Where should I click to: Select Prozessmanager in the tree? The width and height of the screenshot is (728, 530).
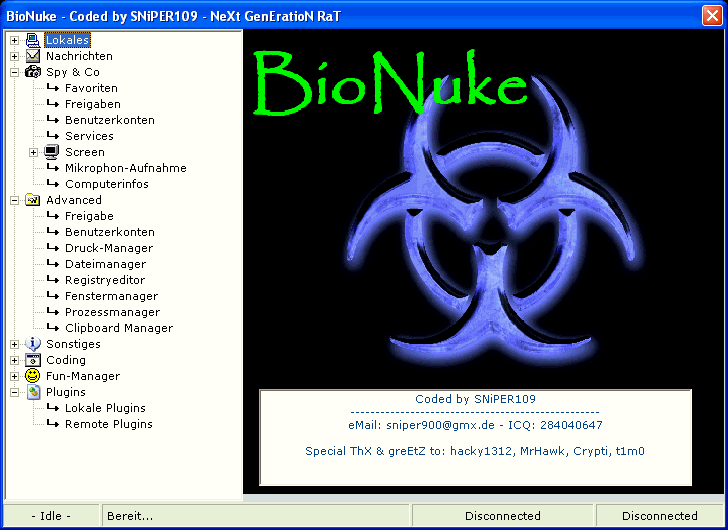pyautogui.click(x=112, y=312)
